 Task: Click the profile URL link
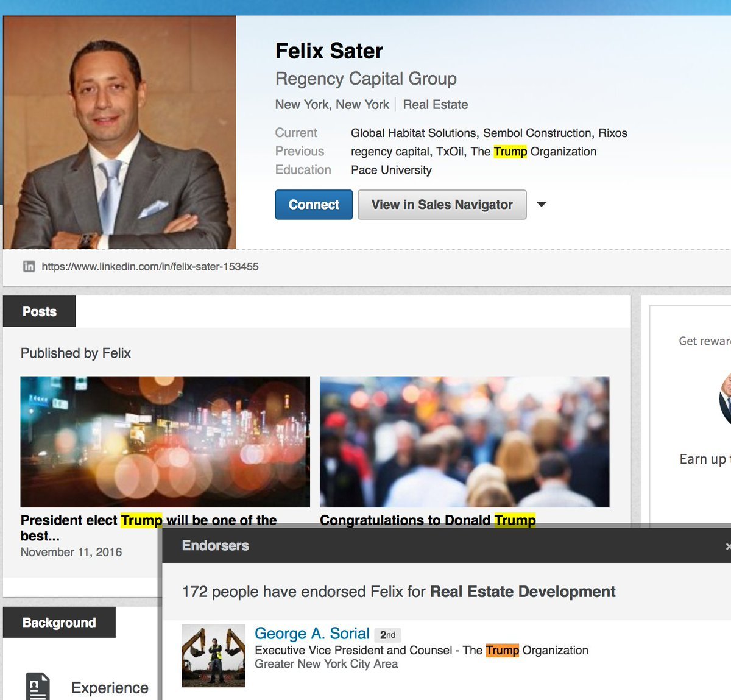point(150,267)
